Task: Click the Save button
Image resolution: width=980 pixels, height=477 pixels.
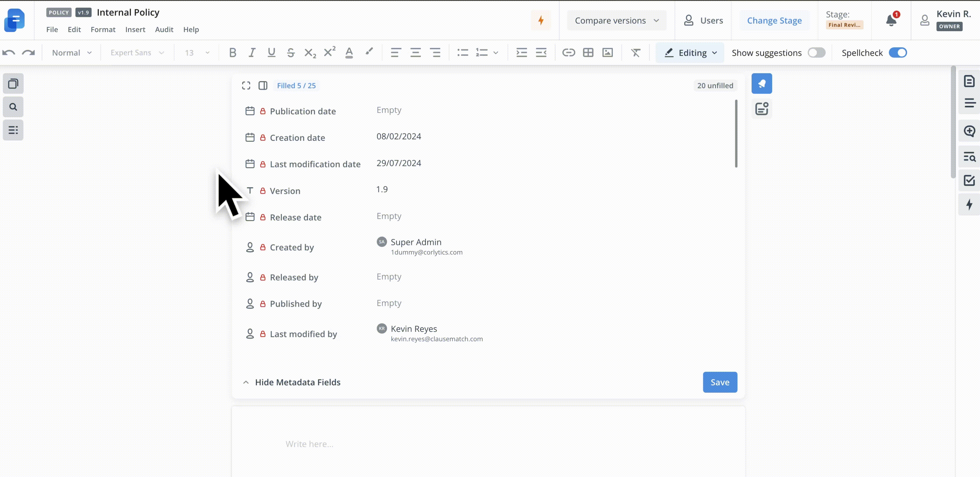Action: point(720,382)
